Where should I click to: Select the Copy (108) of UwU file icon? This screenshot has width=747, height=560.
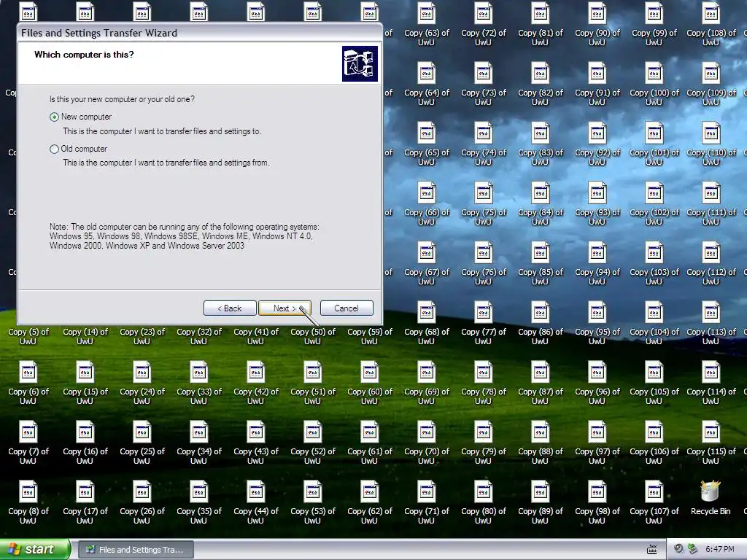pyautogui.click(x=711, y=14)
